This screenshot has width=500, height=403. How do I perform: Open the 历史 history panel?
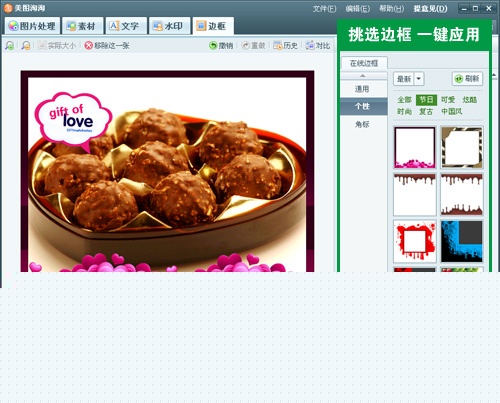(x=285, y=46)
